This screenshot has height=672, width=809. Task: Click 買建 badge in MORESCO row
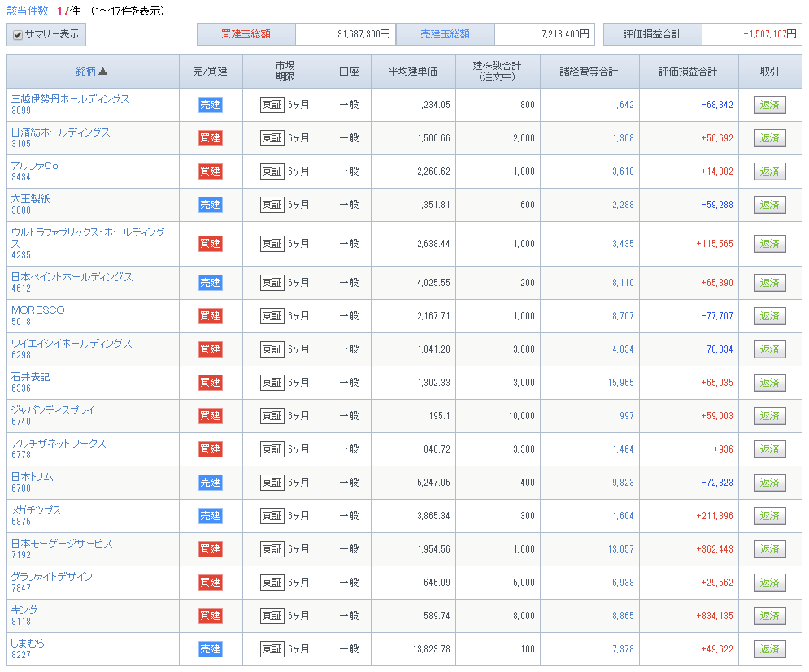point(211,316)
